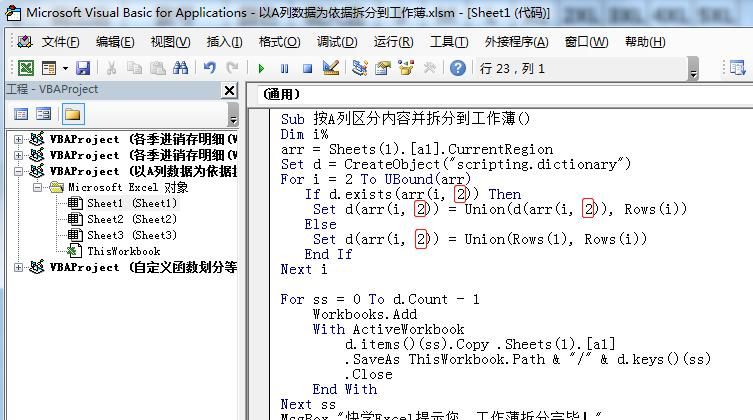This screenshot has width=753, height=420.
Task: Open the 视图(V) menu
Action: [x=170, y=42]
